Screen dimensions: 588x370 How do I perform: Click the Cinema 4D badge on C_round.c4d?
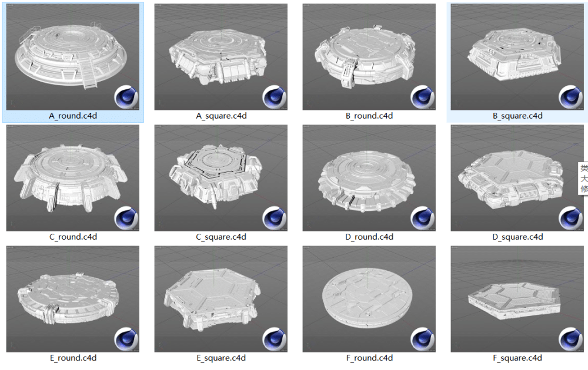click(x=126, y=218)
